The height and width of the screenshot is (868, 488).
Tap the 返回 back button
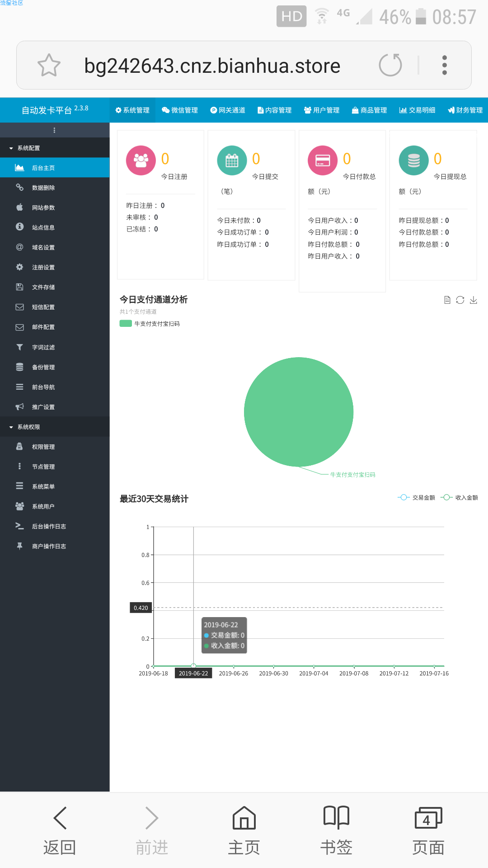pos(60,831)
